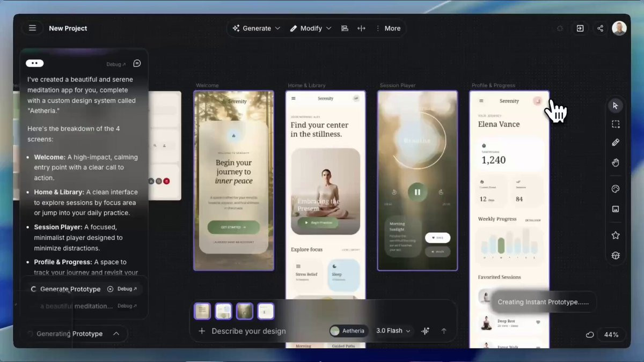The image size is (644, 362).
Task: Click the horizontal spacing icon in toolbar
Action: 361,28
